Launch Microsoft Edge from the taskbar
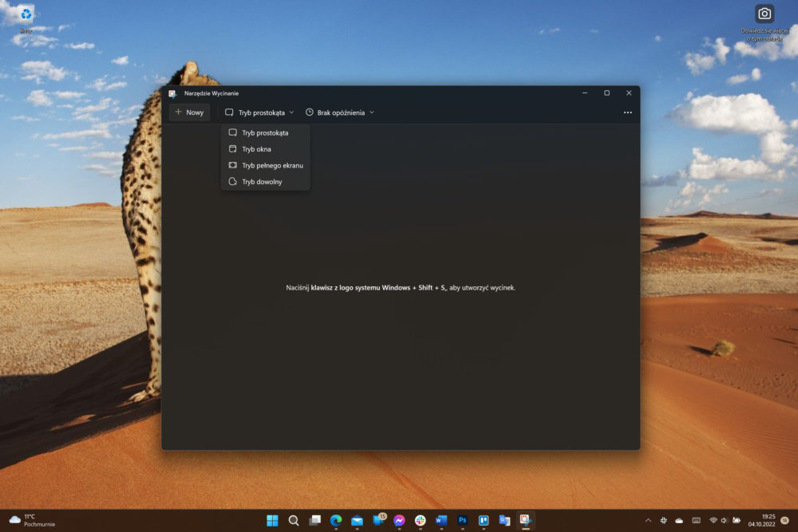798x532 pixels. [336, 520]
